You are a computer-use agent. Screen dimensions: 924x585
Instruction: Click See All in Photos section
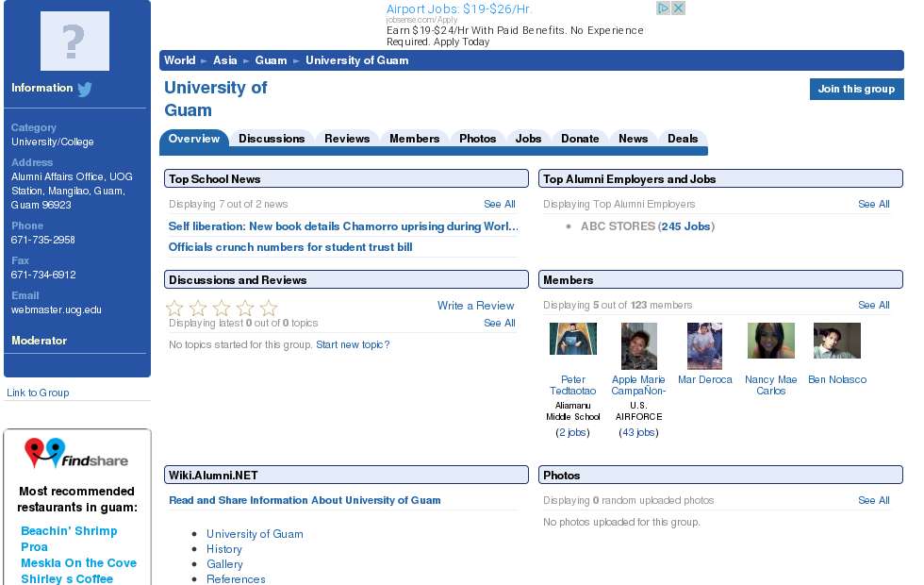(873, 500)
